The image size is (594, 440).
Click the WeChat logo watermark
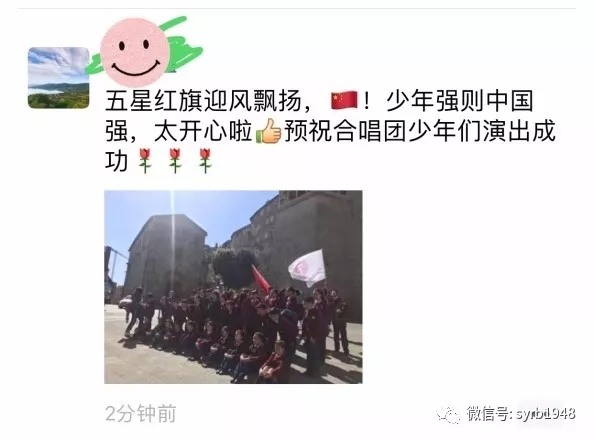coord(448,414)
